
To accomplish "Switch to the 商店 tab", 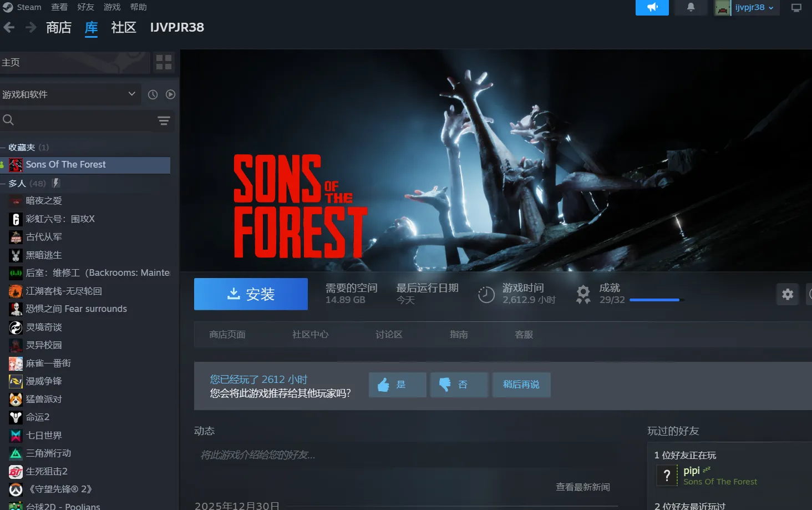I will click(58, 28).
